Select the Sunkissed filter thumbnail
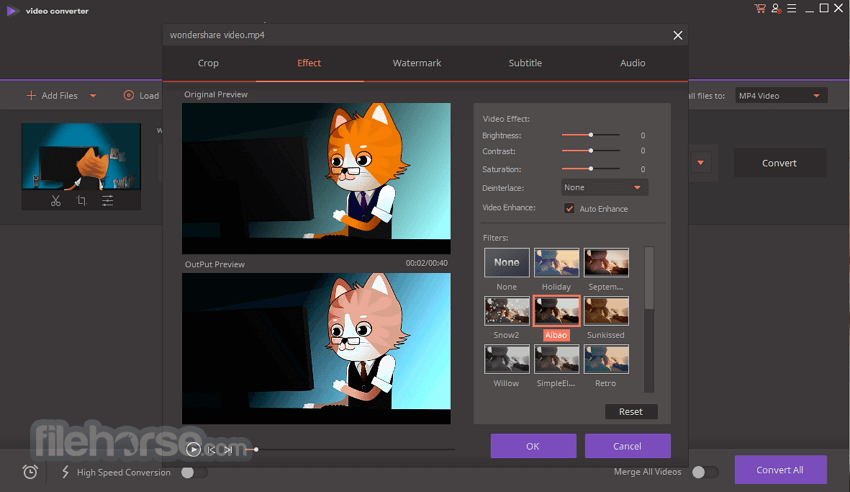Screen dimensions: 850x492 click(606, 311)
